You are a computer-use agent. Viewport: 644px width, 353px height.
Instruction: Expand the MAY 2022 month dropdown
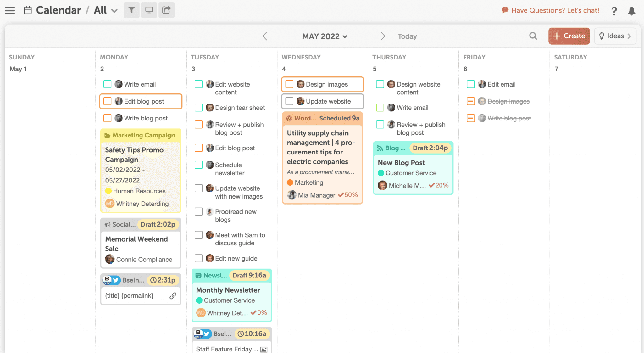pos(325,36)
